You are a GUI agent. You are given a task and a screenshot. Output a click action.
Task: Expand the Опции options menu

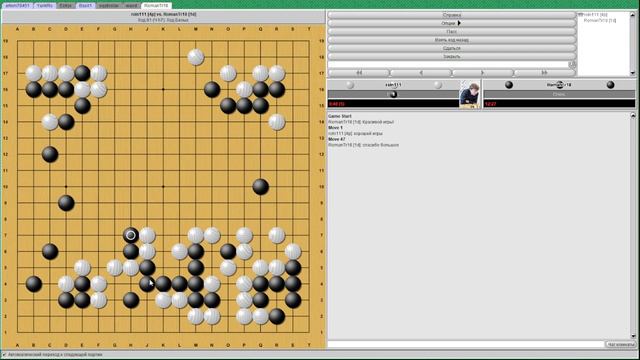[x=452, y=23]
